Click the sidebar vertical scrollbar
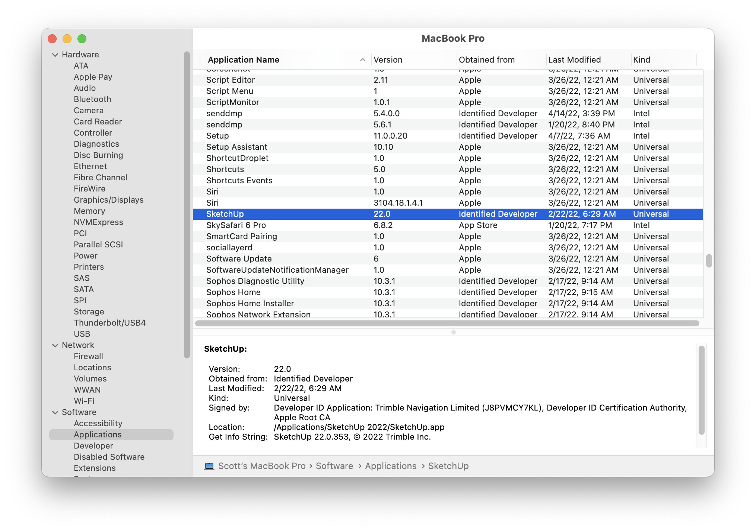This screenshot has width=756, height=532. (187, 205)
